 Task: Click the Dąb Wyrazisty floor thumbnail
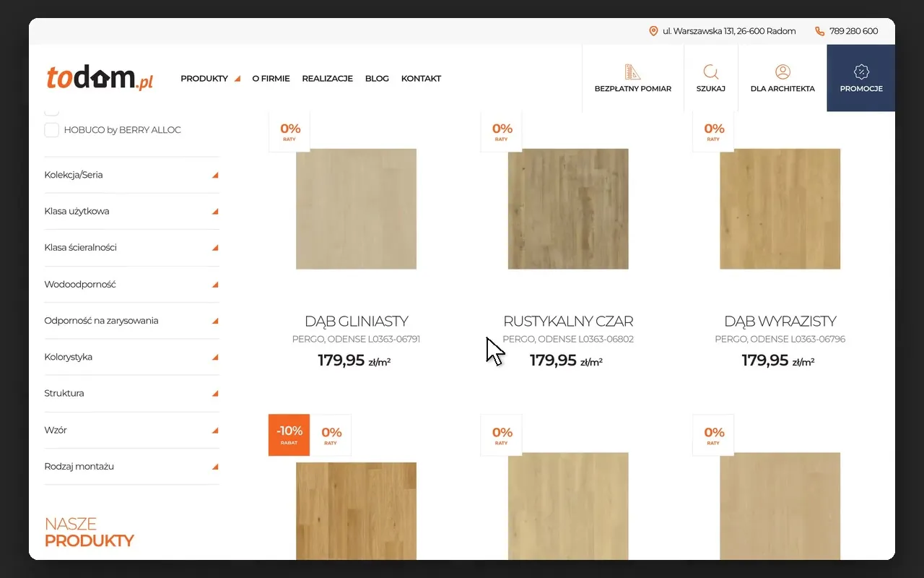pyautogui.click(x=780, y=209)
